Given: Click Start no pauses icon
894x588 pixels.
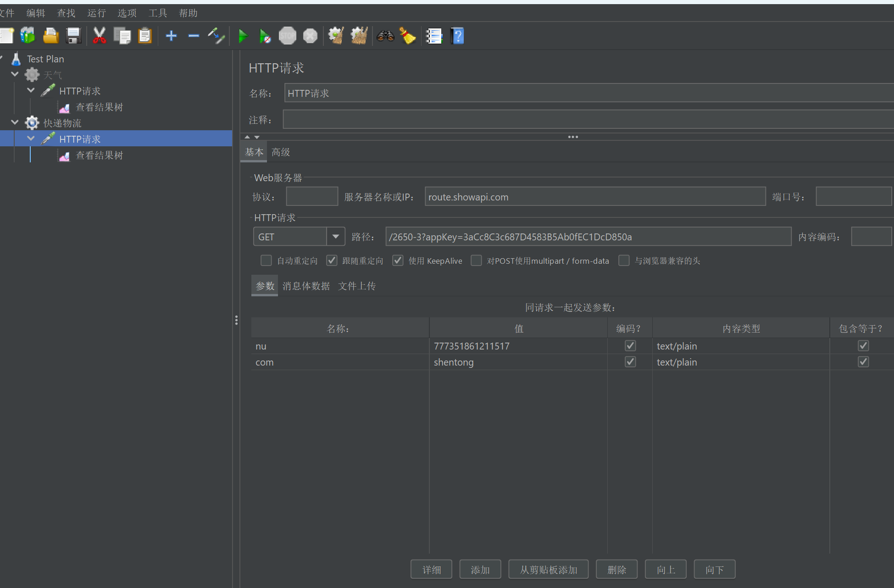Looking at the screenshot, I should 265,36.
